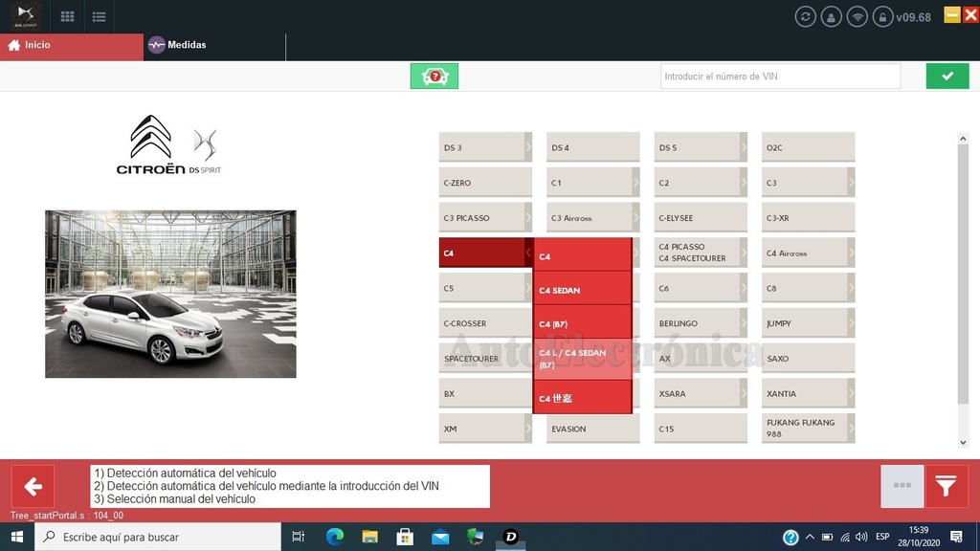Expand the C5 model button
The width and height of the screenshot is (980, 551).
click(485, 288)
